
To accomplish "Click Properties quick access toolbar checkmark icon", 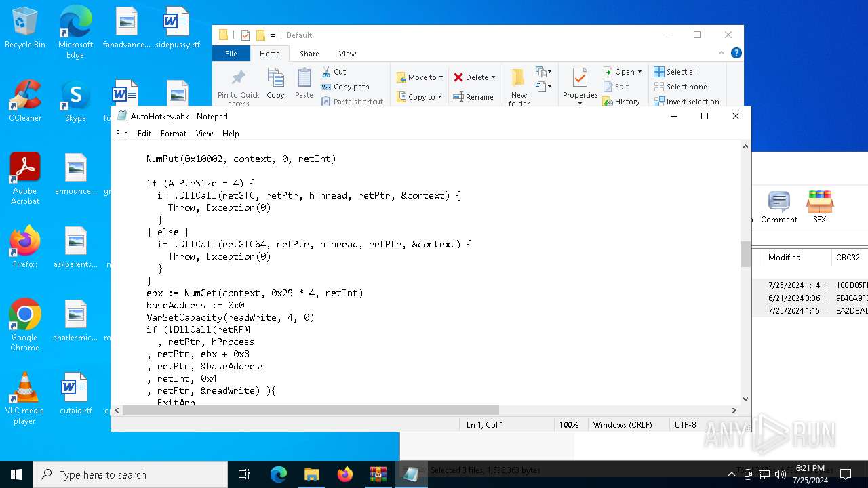I will [x=245, y=35].
